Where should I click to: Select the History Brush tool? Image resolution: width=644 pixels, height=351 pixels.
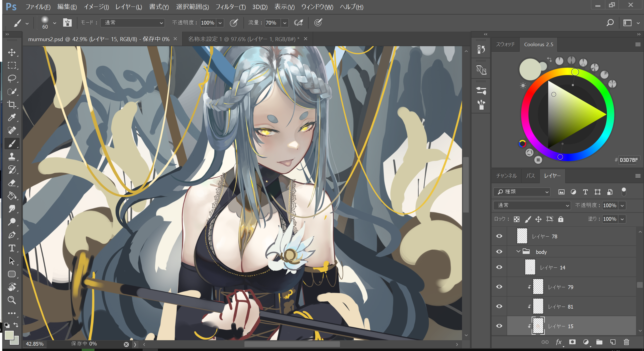click(12, 170)
